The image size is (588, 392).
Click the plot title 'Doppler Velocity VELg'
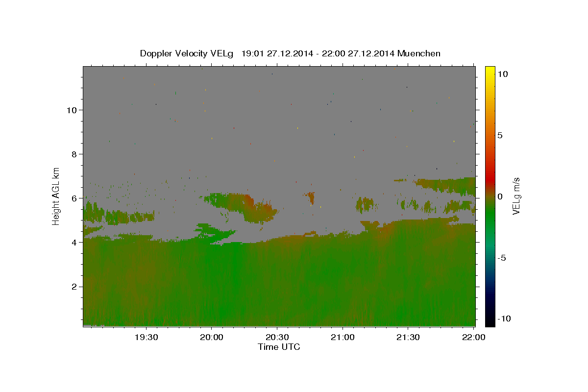(186, 53)
